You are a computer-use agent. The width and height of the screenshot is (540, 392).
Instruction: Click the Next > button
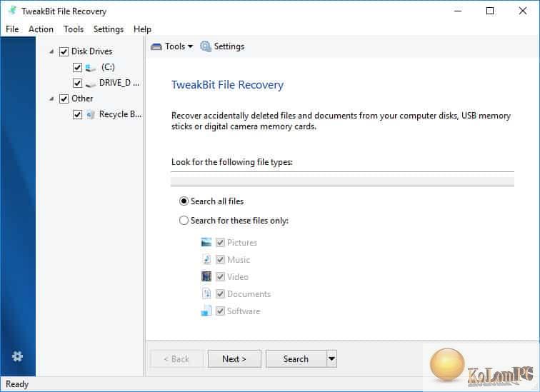(x=234, y=359)
